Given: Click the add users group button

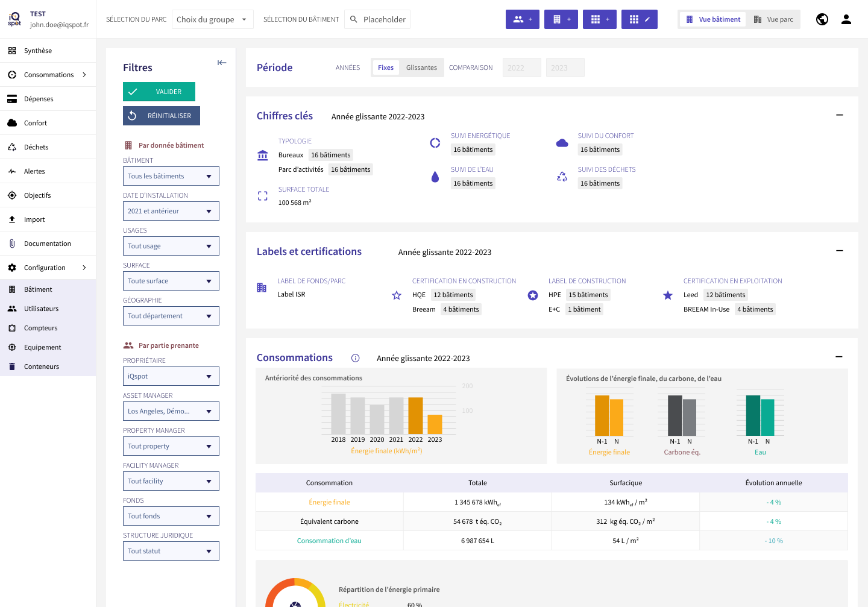Looking at the screenshot, I should tap(523, 19).
